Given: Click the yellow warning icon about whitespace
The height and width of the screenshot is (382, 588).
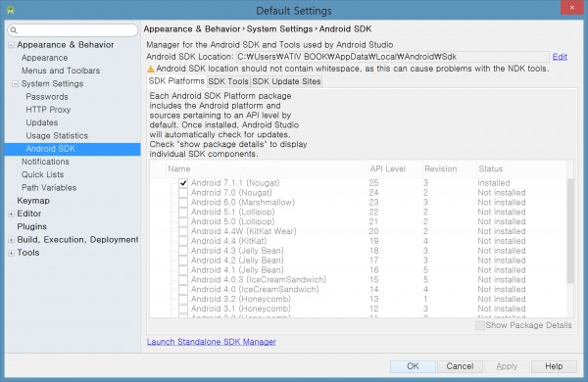Looking at the screenshot, I should coord(150,69).
